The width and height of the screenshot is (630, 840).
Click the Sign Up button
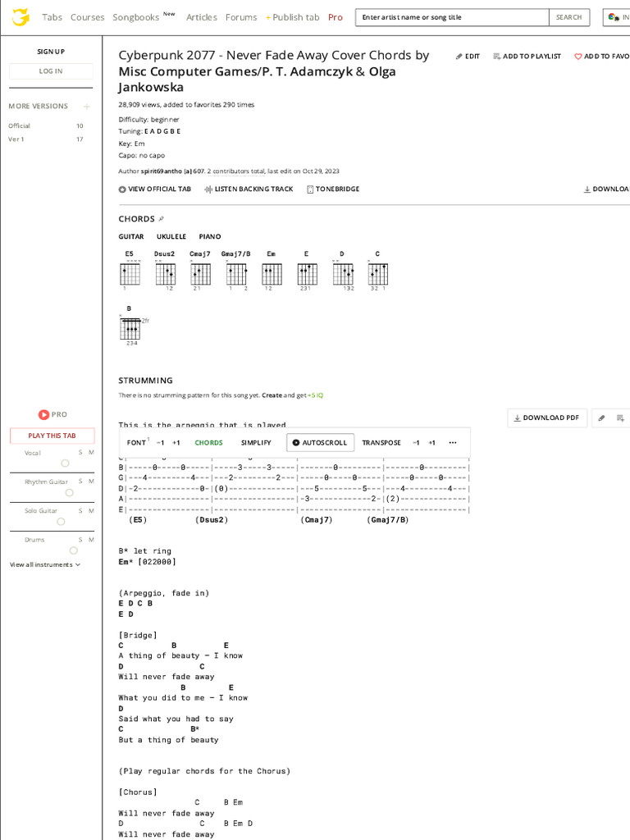pos(51,52)
